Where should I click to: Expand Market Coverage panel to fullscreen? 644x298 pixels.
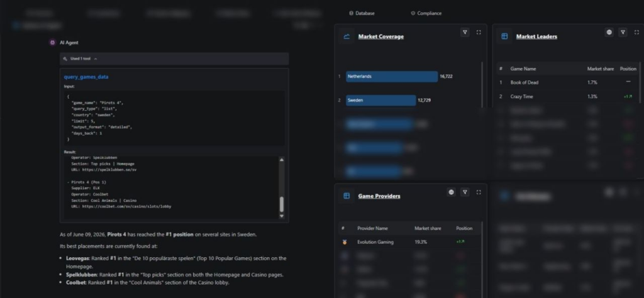(x=479, y=33)
